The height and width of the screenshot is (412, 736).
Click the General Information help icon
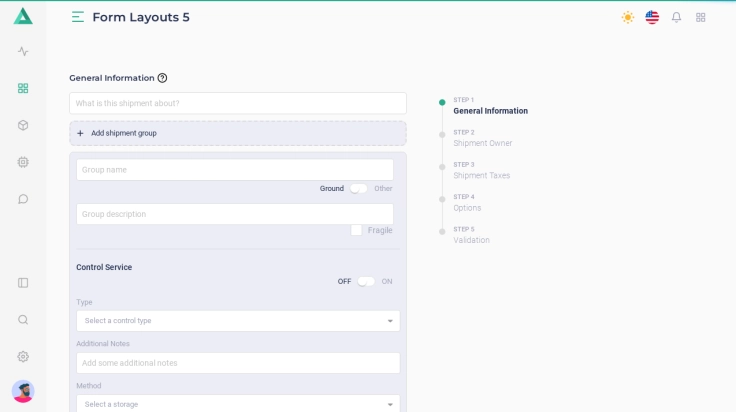pyautogui.click(x=162, y=78)
